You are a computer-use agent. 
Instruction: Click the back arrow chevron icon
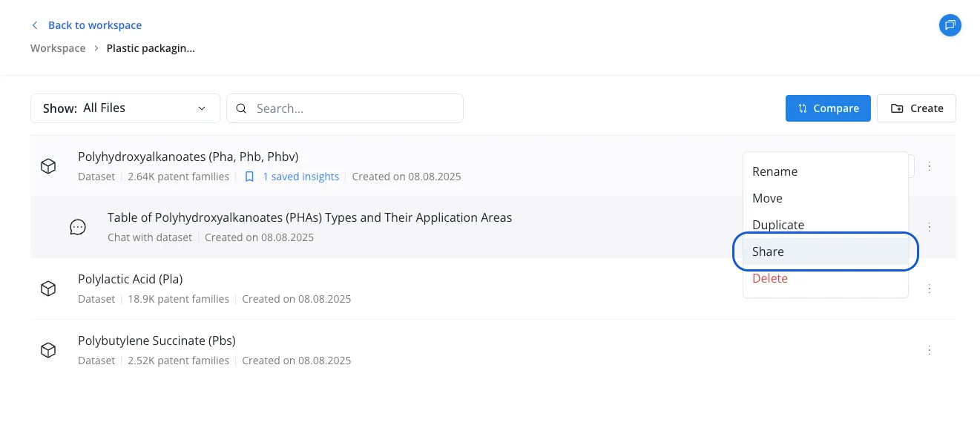[34, 25]
